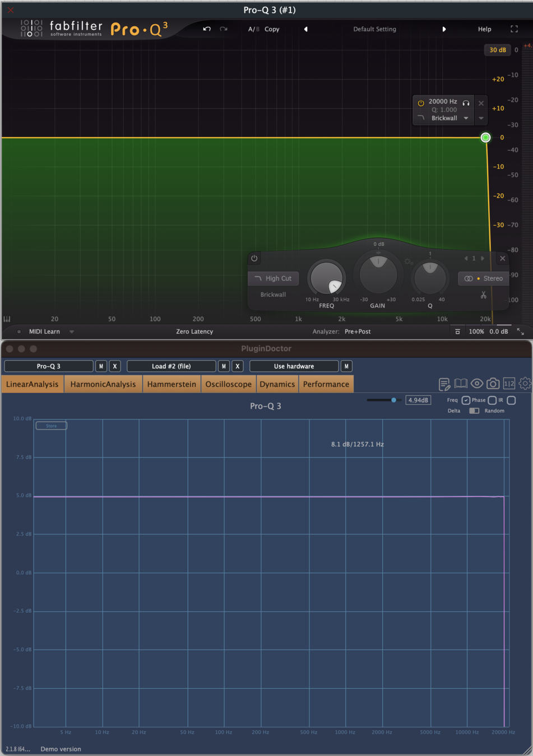This screenshot has width=533, height=756.
Task: Mute the Pro-Q 3 plugin slot
Action: coord(101,366)
